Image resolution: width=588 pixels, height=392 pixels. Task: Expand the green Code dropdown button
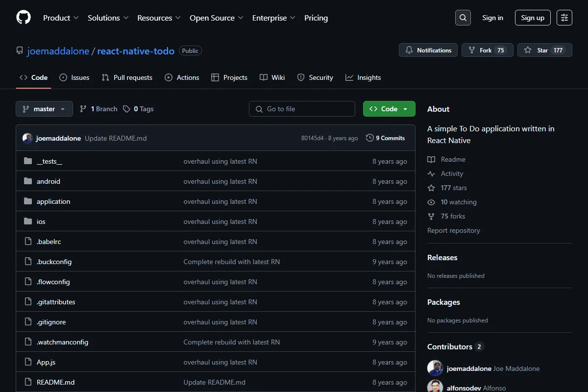(x=389, y=109)
